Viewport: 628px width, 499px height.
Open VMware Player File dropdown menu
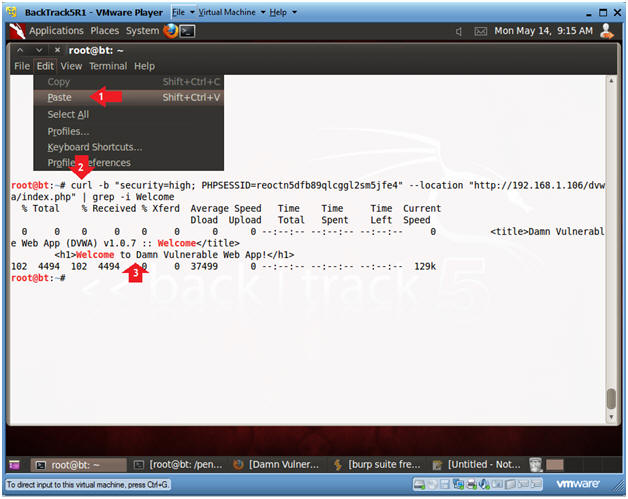coord(183,12)
